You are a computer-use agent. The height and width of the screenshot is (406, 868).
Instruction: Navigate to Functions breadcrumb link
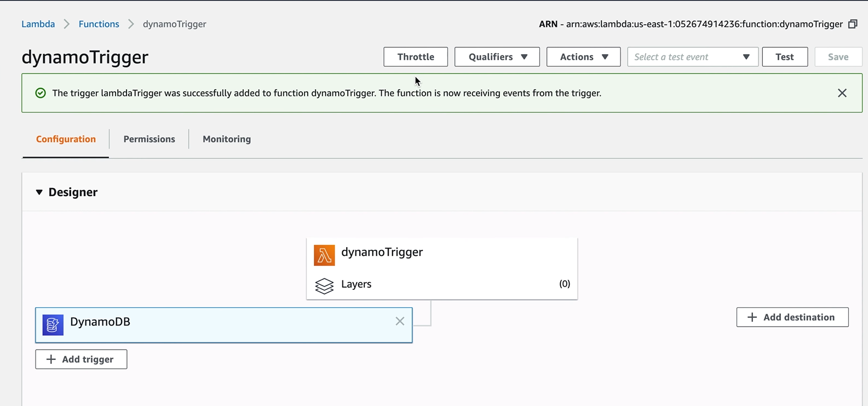pyautogui.click(x=99, y=24)
